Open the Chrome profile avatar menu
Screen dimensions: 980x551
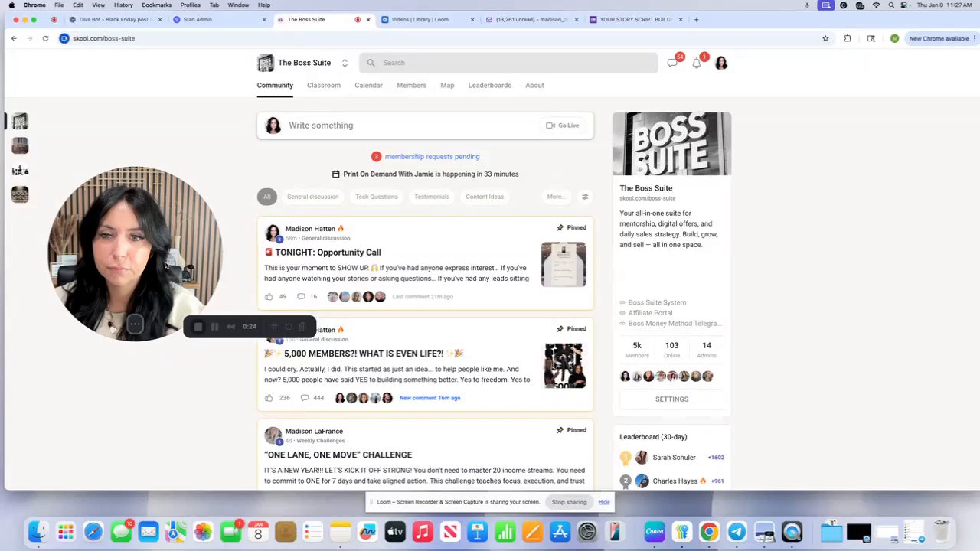(894, 38)
